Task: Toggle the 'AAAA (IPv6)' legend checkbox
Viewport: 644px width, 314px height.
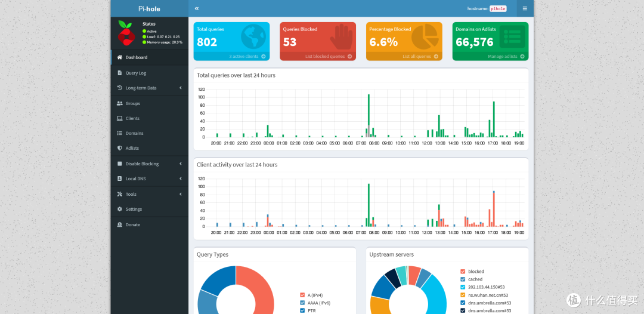Action: [x=303, y=303]
